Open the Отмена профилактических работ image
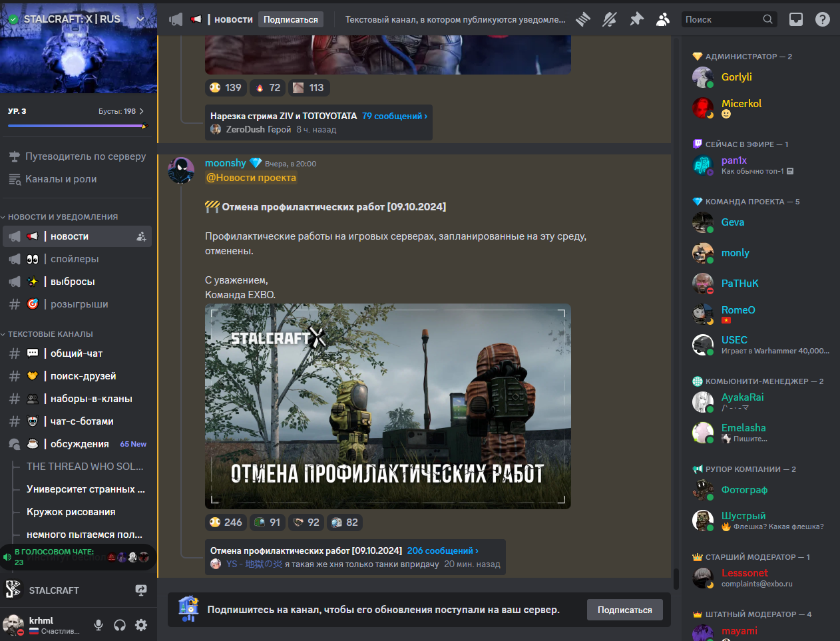This screenshot has height=641, width=840. tap(388, 407)
